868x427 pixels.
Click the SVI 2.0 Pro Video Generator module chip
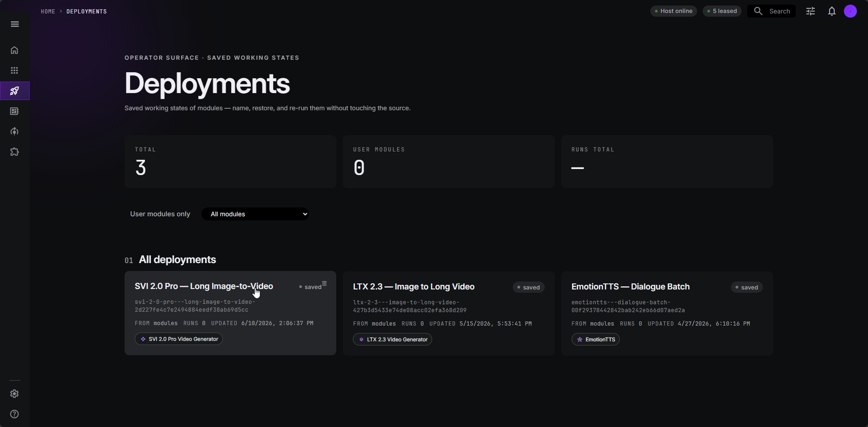[179, 339]
